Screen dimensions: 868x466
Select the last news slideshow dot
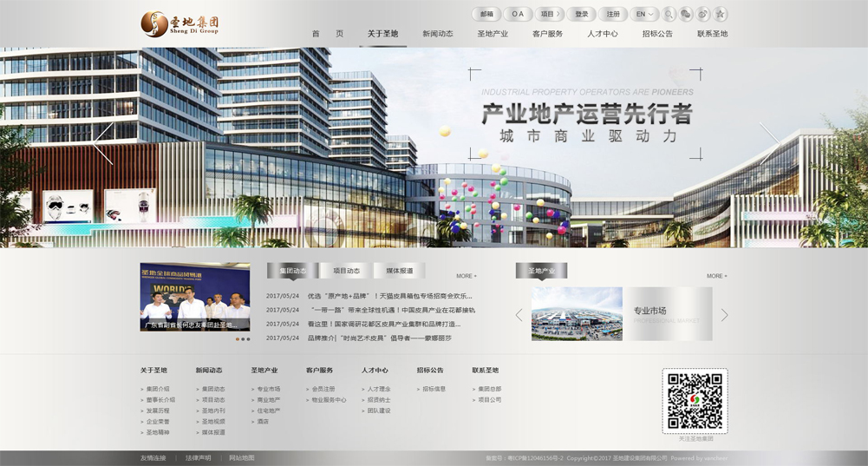coord(248,338)
